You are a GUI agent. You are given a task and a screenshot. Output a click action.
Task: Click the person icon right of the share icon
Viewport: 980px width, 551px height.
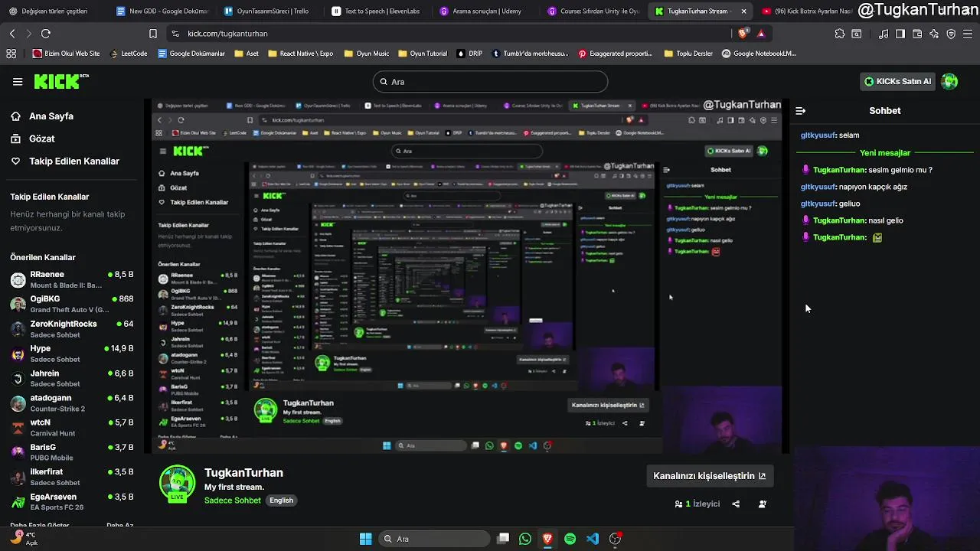pos(763,504)
